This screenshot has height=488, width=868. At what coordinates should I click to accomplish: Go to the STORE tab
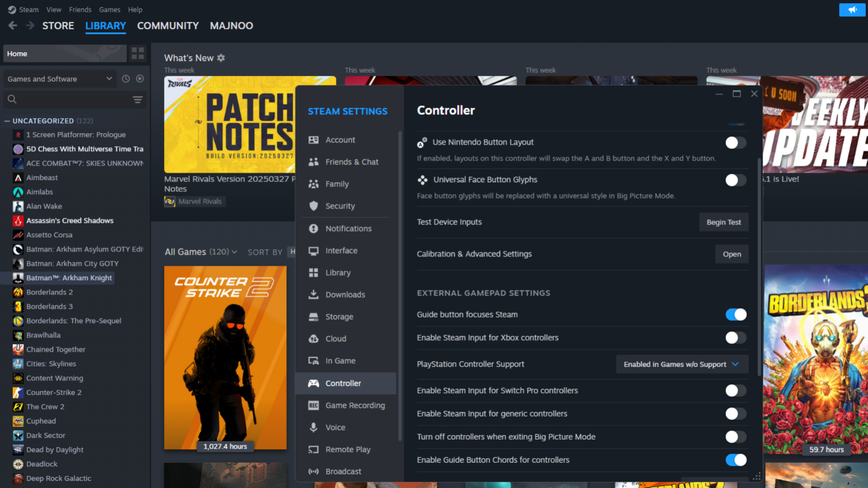58,26
